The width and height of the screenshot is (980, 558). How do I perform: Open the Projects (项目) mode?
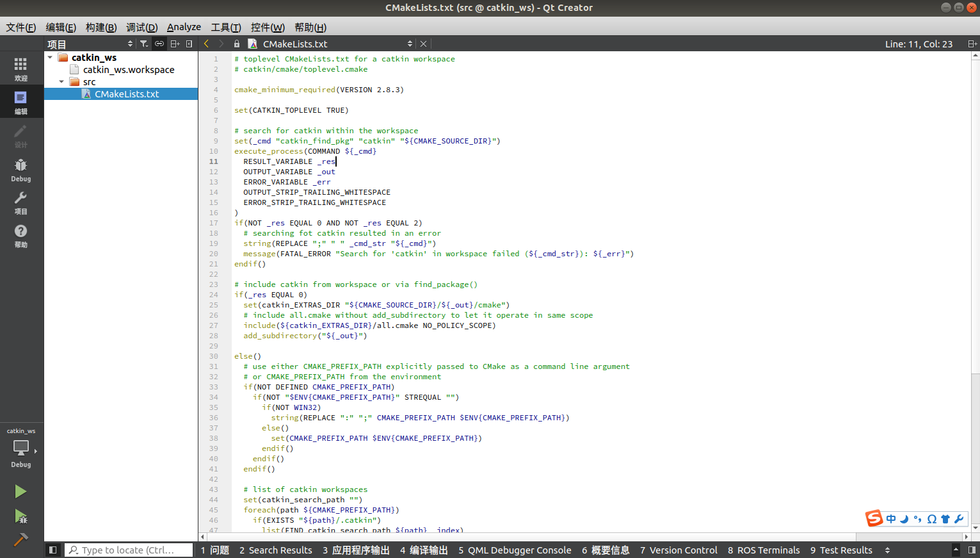point(21,202)
